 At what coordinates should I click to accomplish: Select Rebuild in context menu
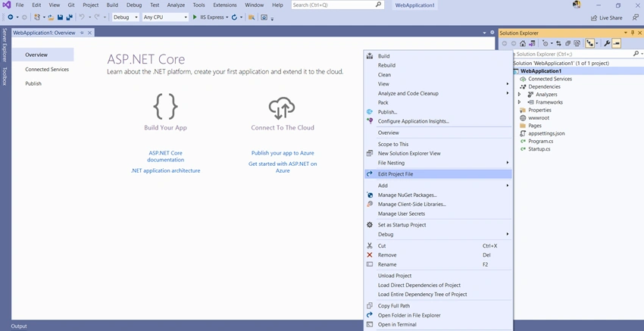[438, 65]
